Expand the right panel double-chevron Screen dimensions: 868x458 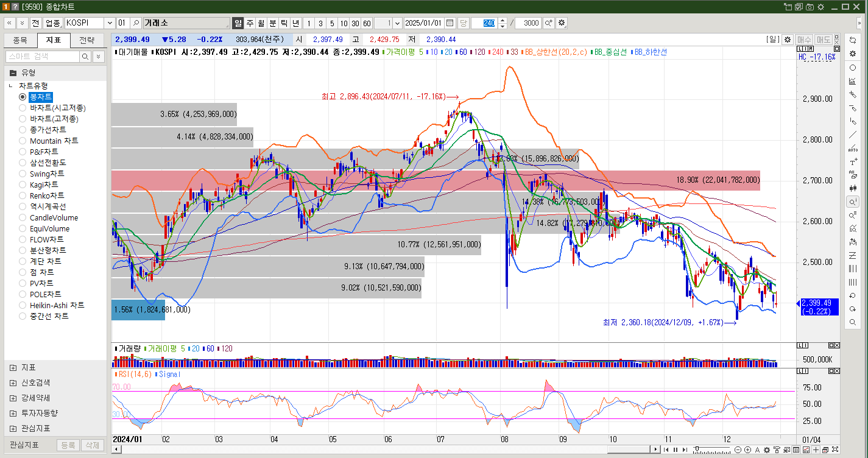coord(859,23)
